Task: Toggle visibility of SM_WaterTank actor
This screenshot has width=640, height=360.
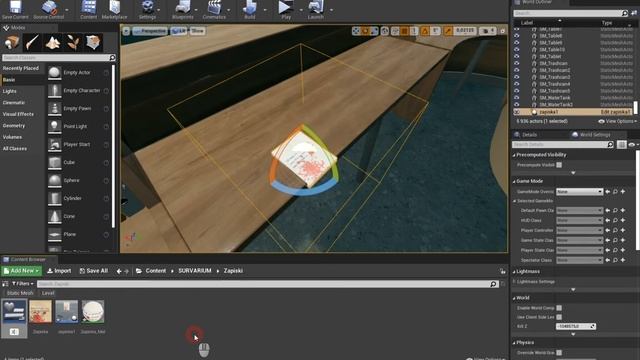Action: pos(517,98)
